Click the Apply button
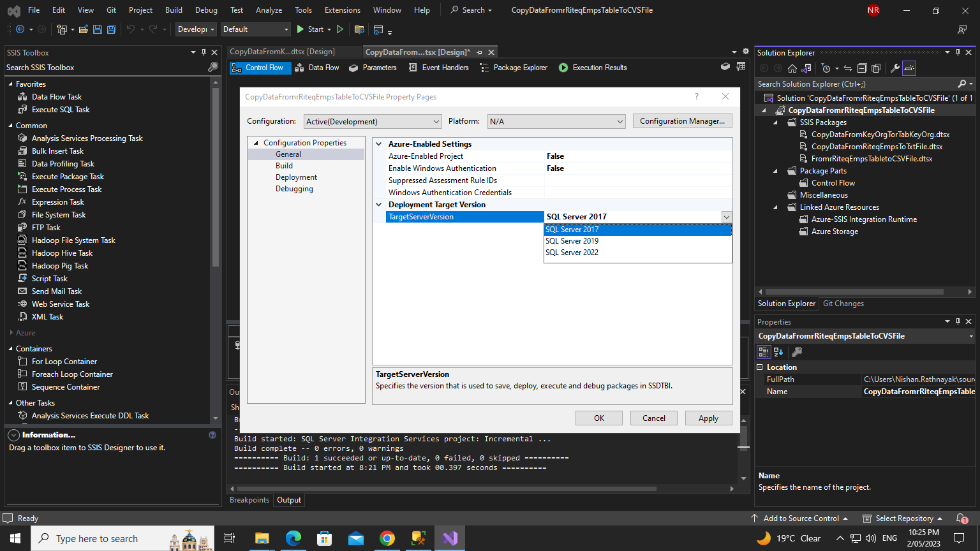Viewport: 980px width, 551px height. [x=708, y=418]
